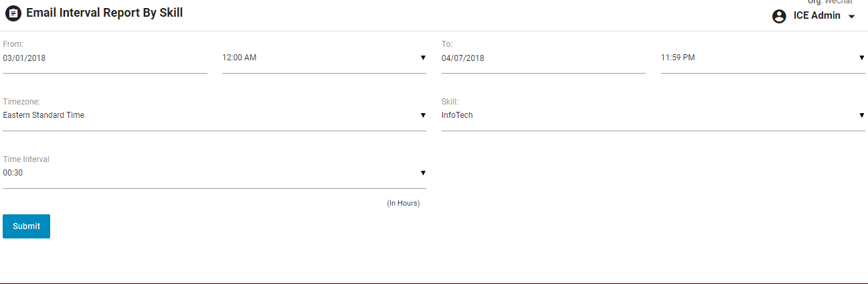Click the To time dropdown arrow
868x284 pixels.
pyautogui.click(x=862, y=58)
